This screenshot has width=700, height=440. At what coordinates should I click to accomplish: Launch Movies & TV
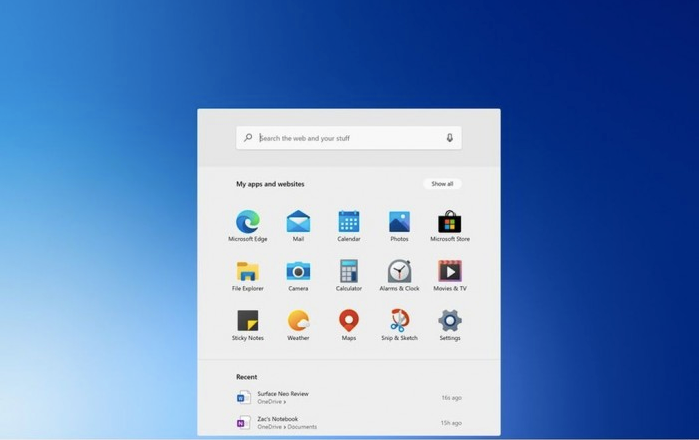[x=450, y=275]
